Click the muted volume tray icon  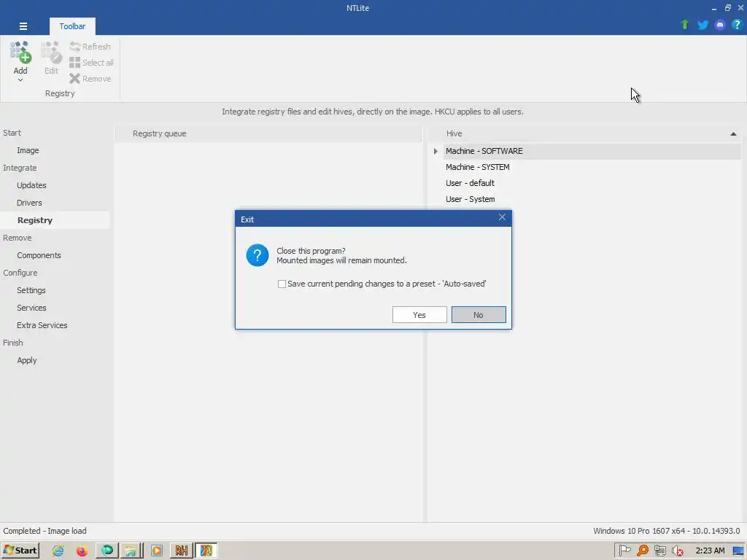click(x=678, y=551)
